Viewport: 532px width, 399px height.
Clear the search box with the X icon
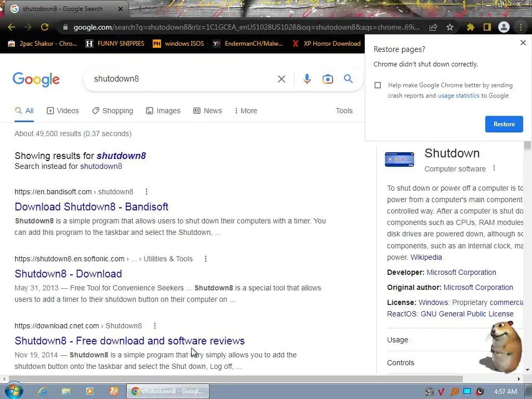pyautogui.click(x=281, y=79)
